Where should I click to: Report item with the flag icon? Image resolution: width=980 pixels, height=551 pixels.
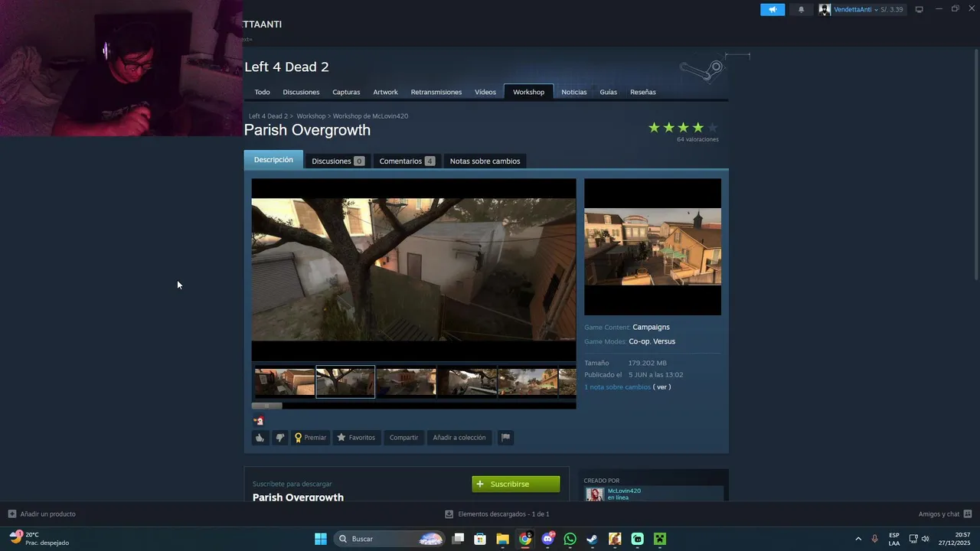coord(505,438)
